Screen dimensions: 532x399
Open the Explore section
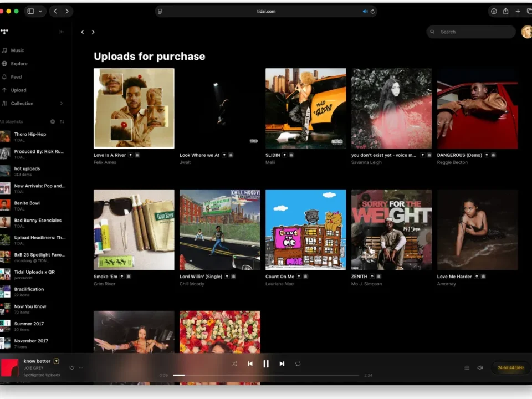(19, 64)
